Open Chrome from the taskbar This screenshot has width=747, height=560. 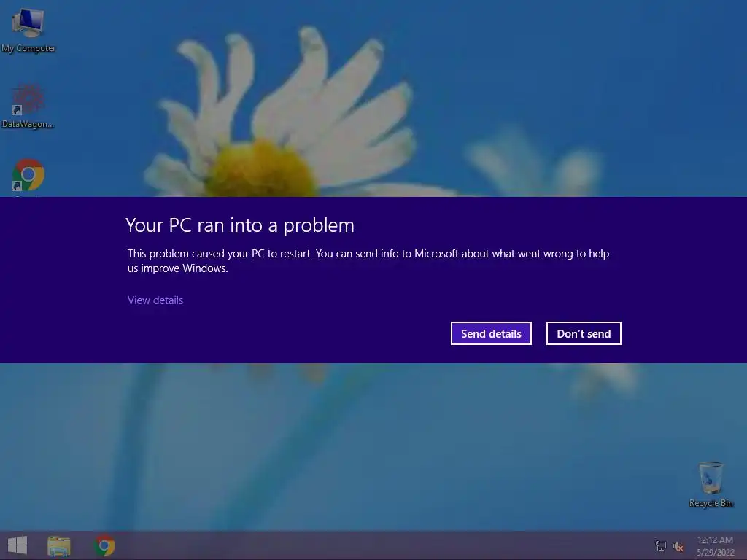[x=105, y=545]
